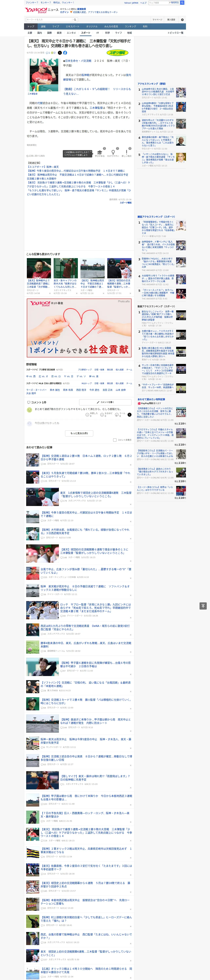This screenshot has height=980, width=210.
Task: Click the ログイン link
Action: point(64,12)
